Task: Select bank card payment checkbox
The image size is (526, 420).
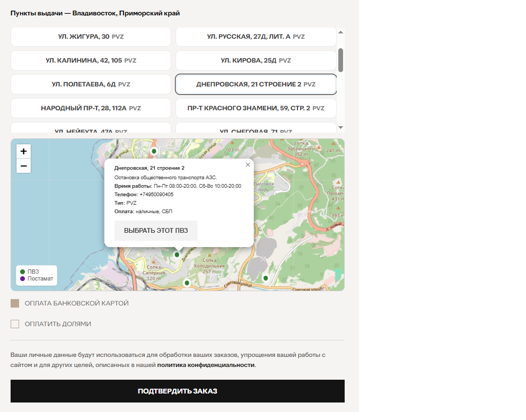Action: pos(15,303)
